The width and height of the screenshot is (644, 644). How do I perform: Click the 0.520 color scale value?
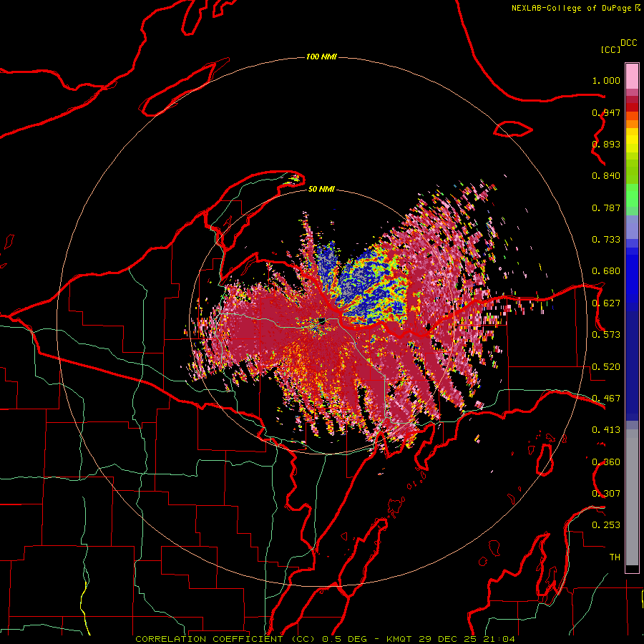coord(606,367)
